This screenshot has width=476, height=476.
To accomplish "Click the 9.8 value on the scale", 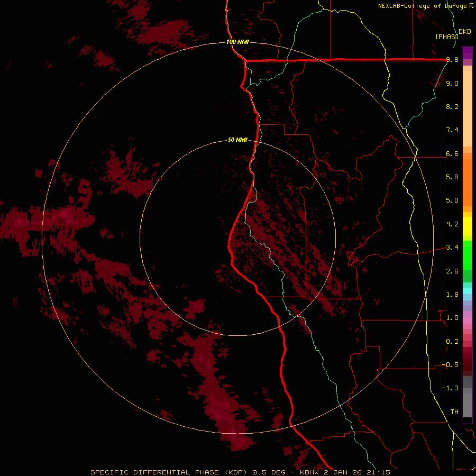I will coord(452,60).
